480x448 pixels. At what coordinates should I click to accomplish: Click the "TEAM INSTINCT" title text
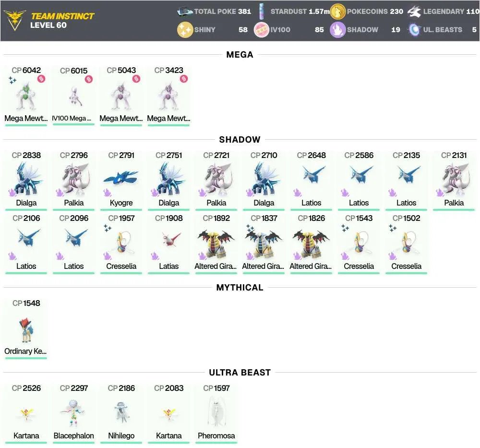coord(62,16)
